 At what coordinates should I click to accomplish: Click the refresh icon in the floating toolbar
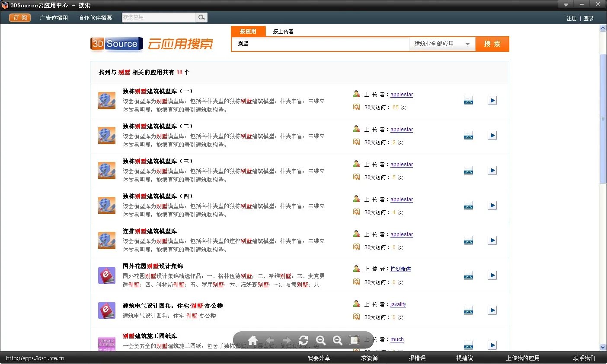303,340
